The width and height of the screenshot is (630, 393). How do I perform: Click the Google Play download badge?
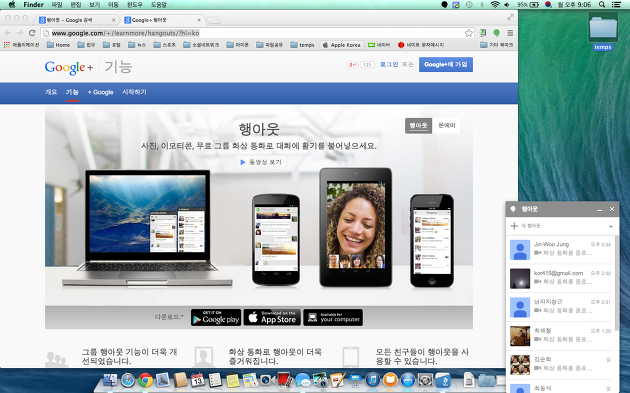click(x=216, y=317)
